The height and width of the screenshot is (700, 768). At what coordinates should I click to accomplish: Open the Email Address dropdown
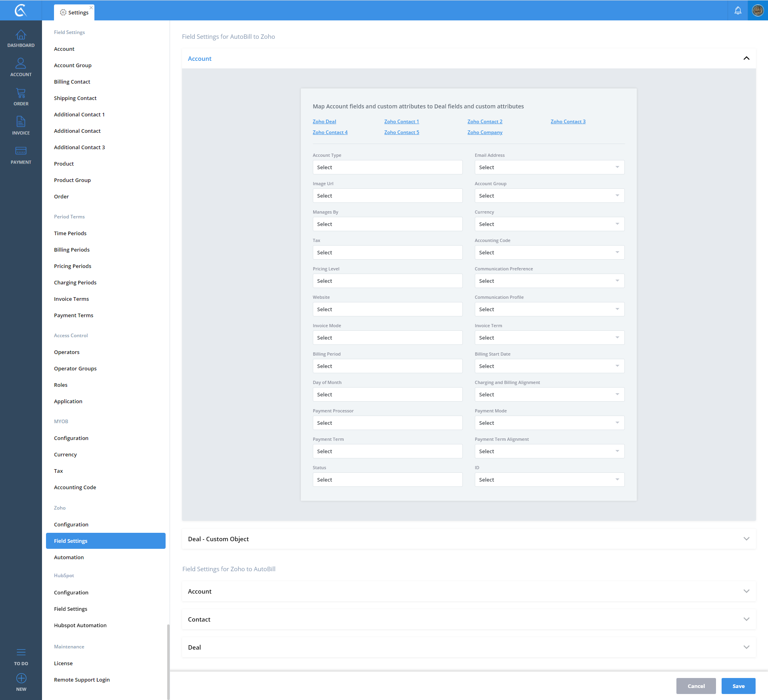[x=549, y=167]
